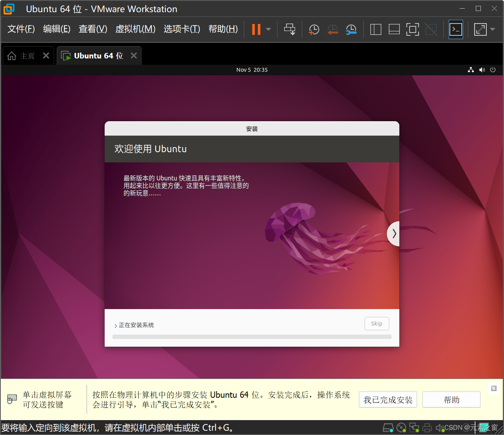Click the stretch guest display icon

pos(480,29)
